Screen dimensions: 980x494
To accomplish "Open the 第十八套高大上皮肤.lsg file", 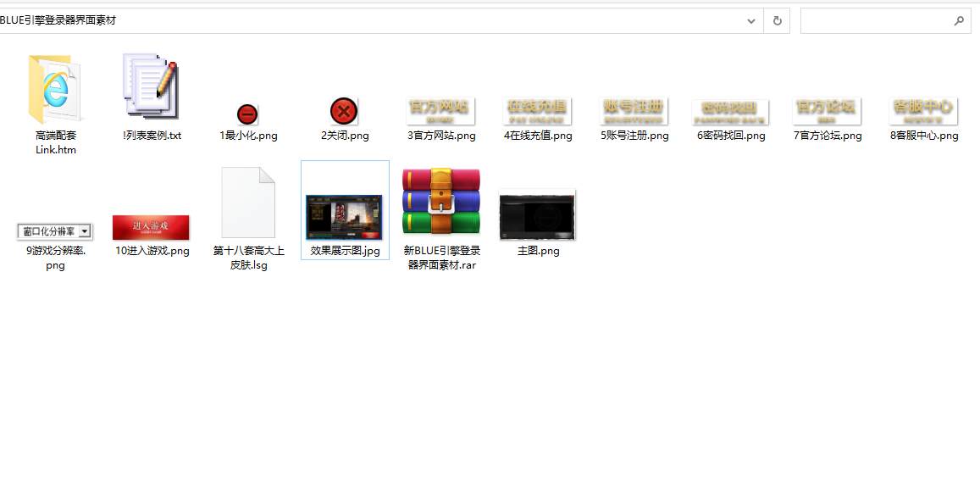I will click(247, 203).
